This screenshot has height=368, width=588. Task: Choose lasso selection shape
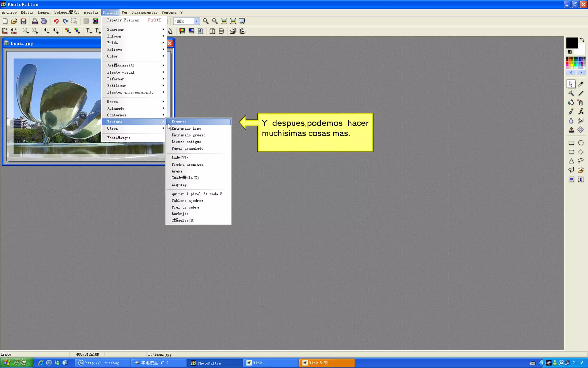click(581, 161)
